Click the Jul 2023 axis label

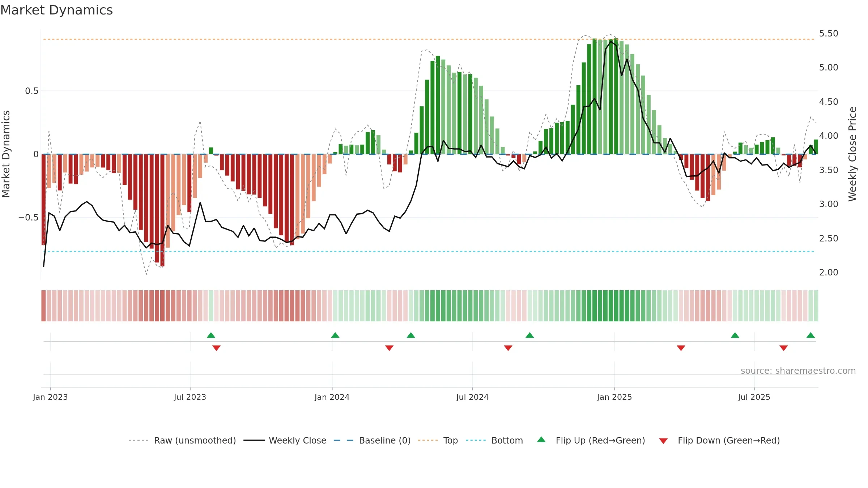coord(190,397)
